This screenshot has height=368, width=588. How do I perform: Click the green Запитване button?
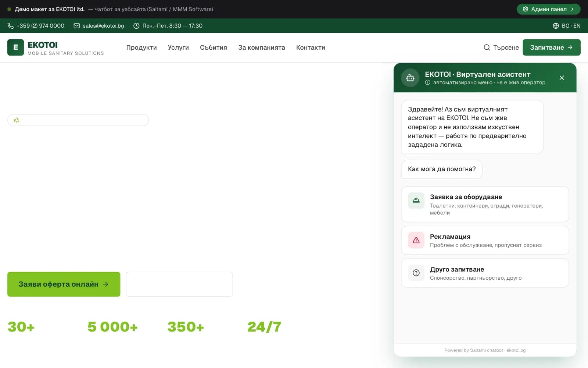point(552,47)
